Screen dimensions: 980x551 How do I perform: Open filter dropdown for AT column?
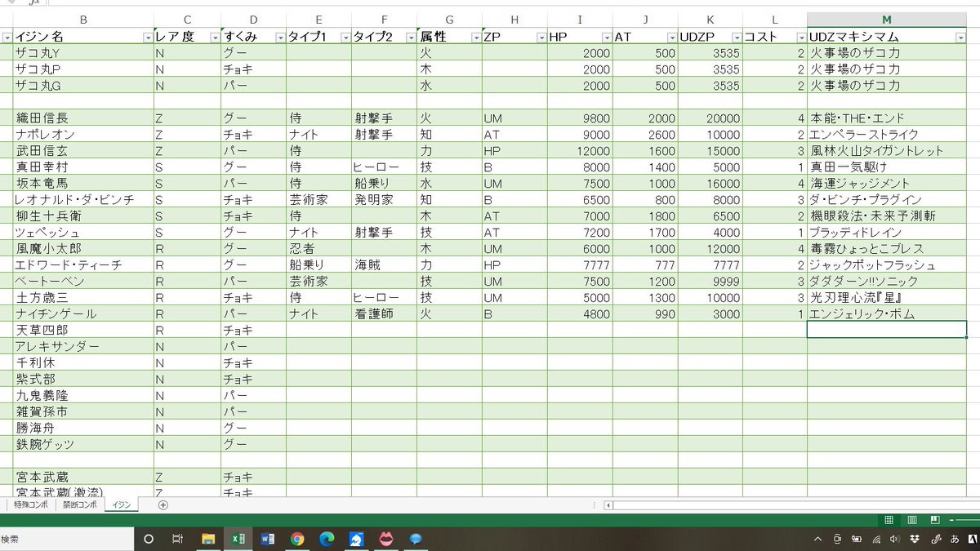pos(671,37)
